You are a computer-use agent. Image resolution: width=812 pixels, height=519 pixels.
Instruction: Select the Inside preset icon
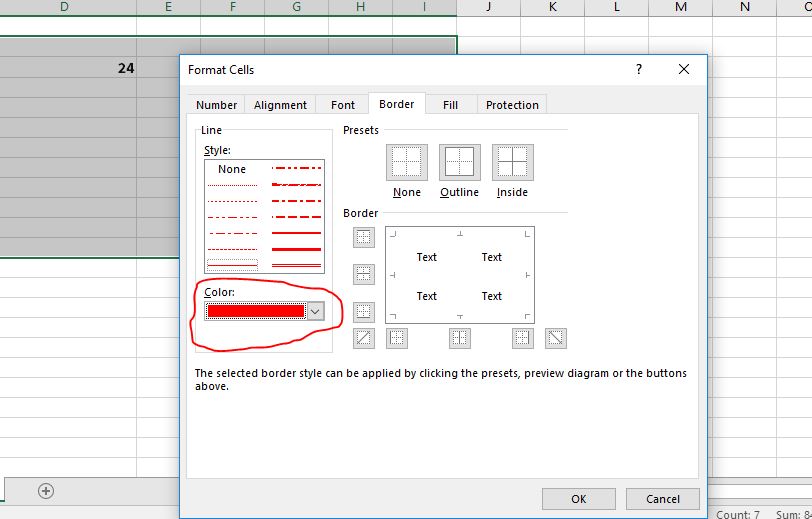512,162
